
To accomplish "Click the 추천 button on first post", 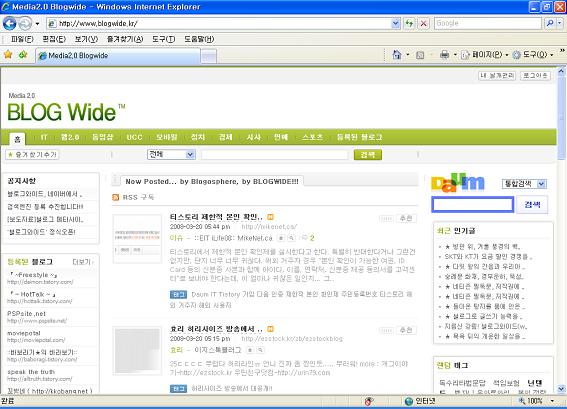I will coord(406,218).
